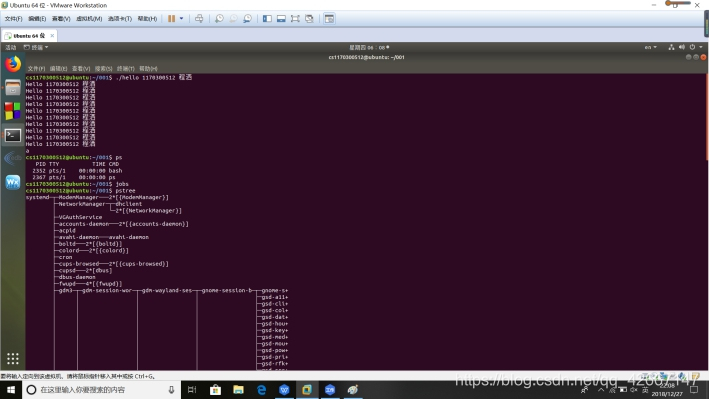Open terminal 帮助(H) menu
Viewport: 709px width, 399px height.
tap(148, 68)
